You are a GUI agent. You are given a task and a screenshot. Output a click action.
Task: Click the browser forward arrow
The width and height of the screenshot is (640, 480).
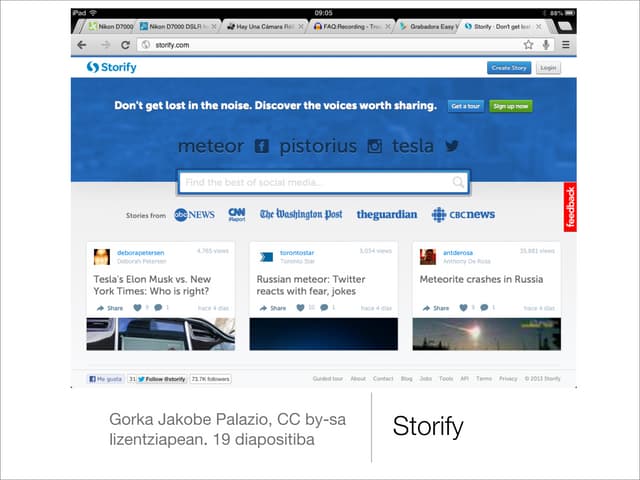coord(105,45)
